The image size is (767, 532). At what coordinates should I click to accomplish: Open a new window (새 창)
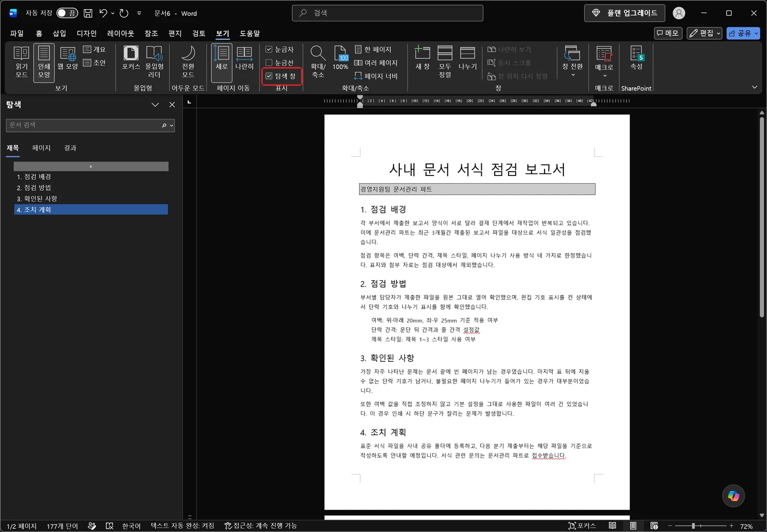click(422, 59)
